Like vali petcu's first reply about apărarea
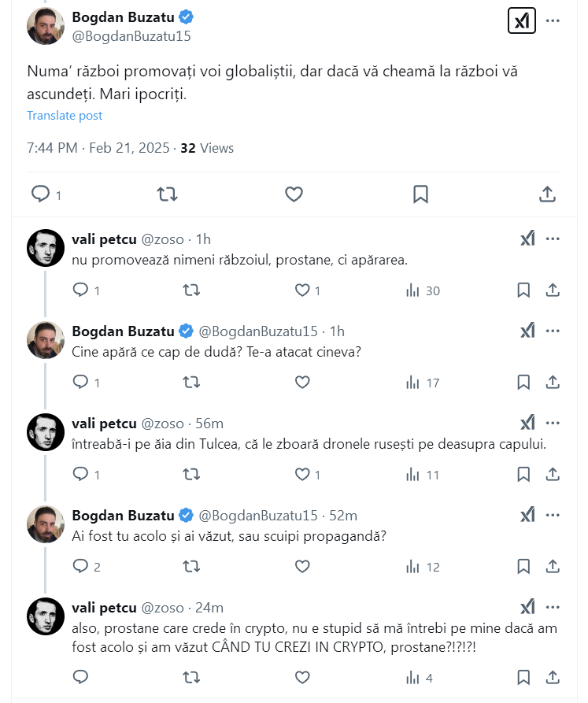Screen dimensions: 588x703 tap(303, 290)
